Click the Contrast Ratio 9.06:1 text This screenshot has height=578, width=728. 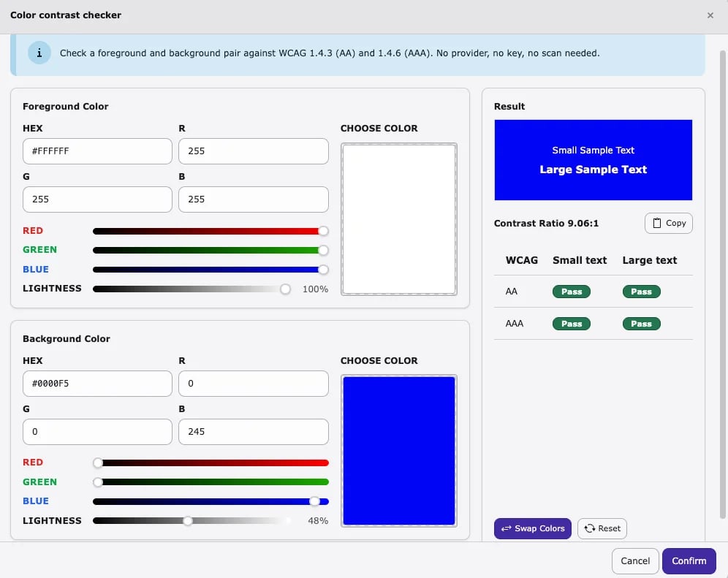pyautogui.click(x=546, y=224)
